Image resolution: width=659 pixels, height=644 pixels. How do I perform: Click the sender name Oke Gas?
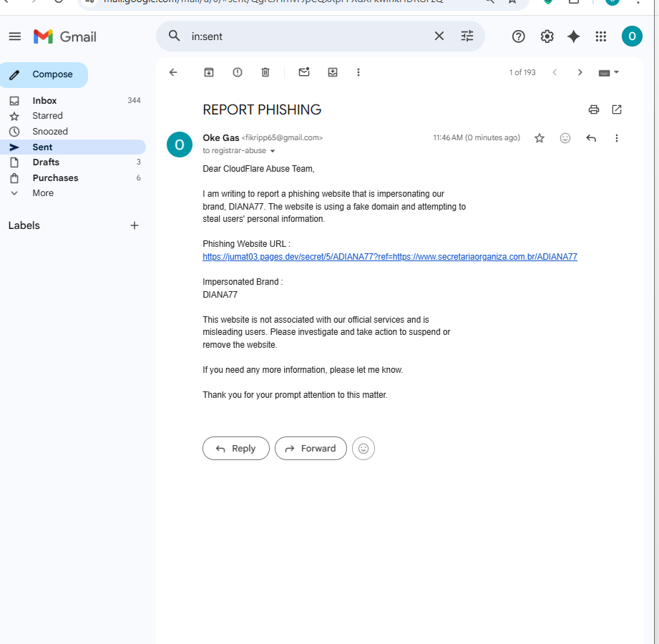220,137
